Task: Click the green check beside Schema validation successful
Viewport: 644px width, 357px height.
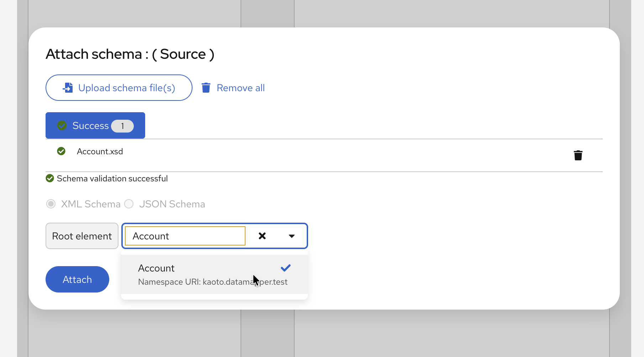Action: (50, 178)
